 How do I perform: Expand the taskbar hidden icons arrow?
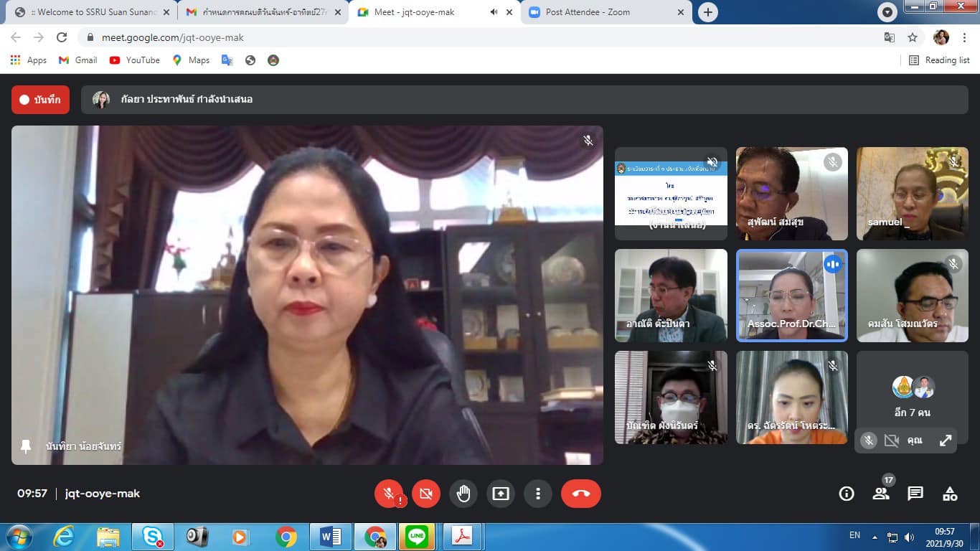pos(875,537)
